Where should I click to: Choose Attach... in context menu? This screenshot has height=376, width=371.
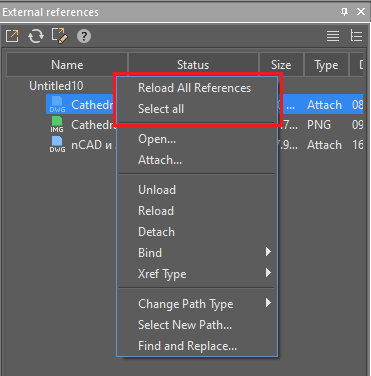pyautogui.click(x=197, y=160)
